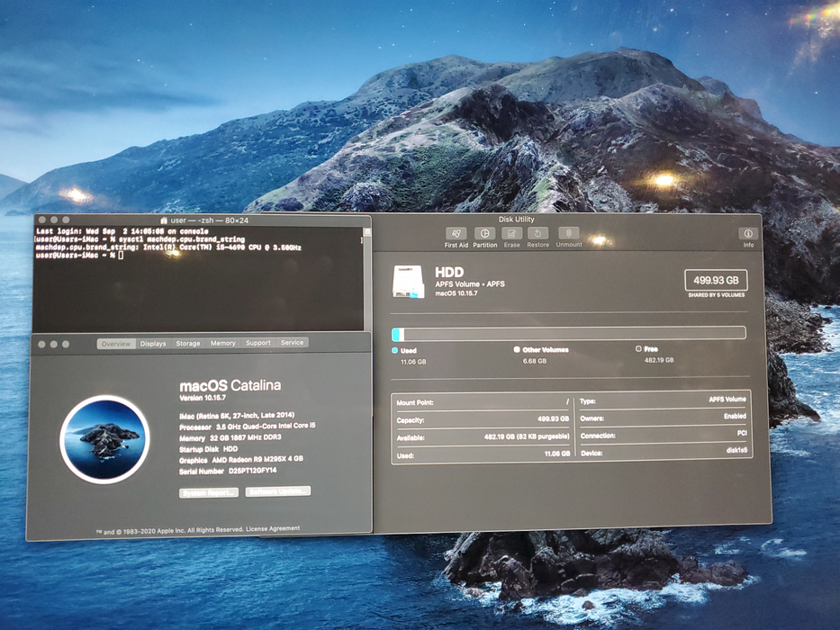The image size is (840, 630).
Task: Click the macOS Catalina circular logo
Action: pyautogui.click(x=104, y=439)
